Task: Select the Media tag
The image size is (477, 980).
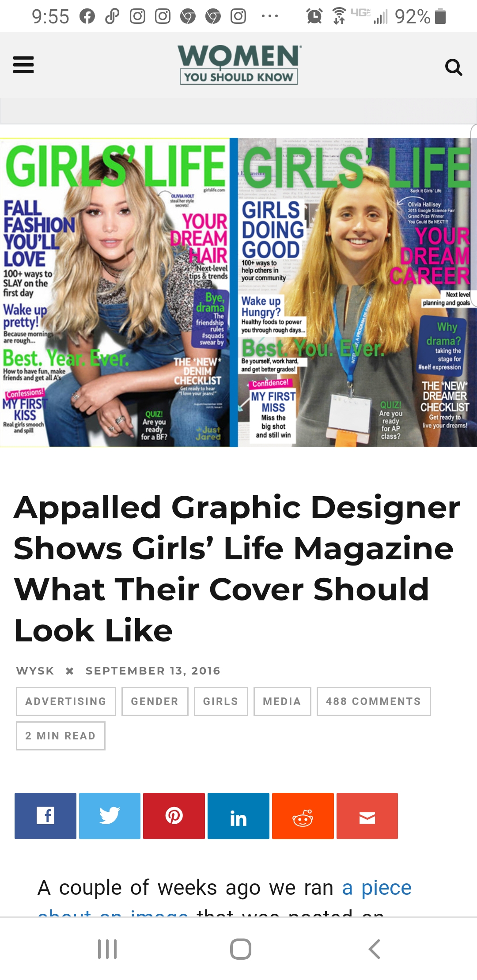Action: tap(282, 701)
